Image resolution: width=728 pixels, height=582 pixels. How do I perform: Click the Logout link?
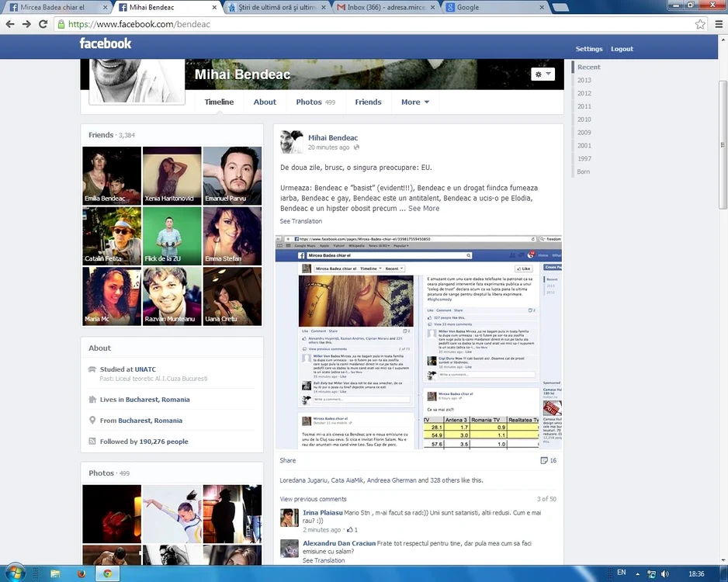tap(622, 49)
